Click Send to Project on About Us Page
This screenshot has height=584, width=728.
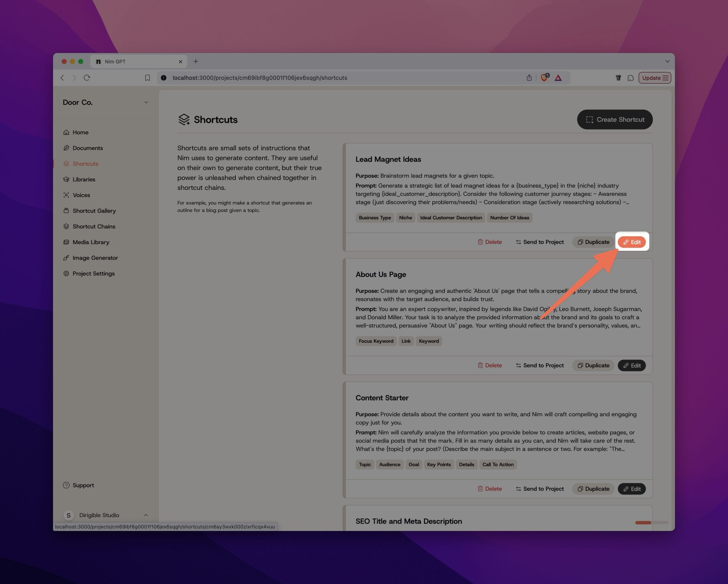(539, 365)
